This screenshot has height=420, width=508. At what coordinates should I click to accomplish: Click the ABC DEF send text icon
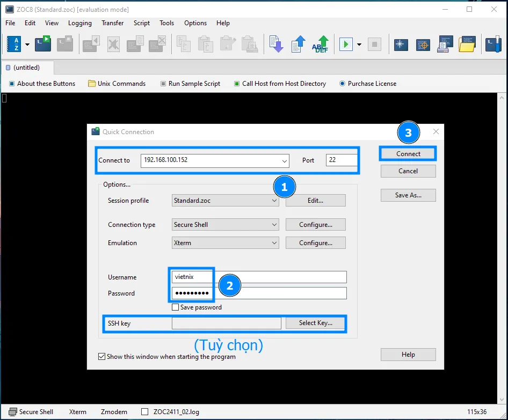click(x=321, y=44)
